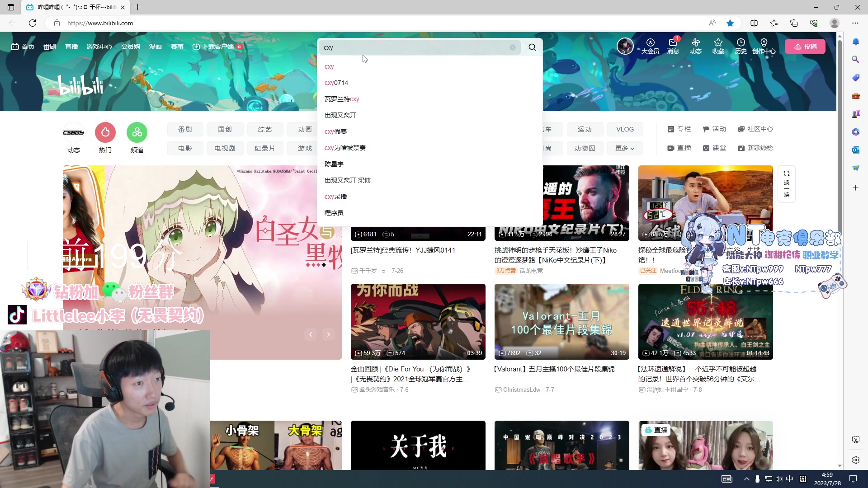This screenshot has width=868, height=488.
Task: Click the search magnifier button
Action: coord(532,47)
